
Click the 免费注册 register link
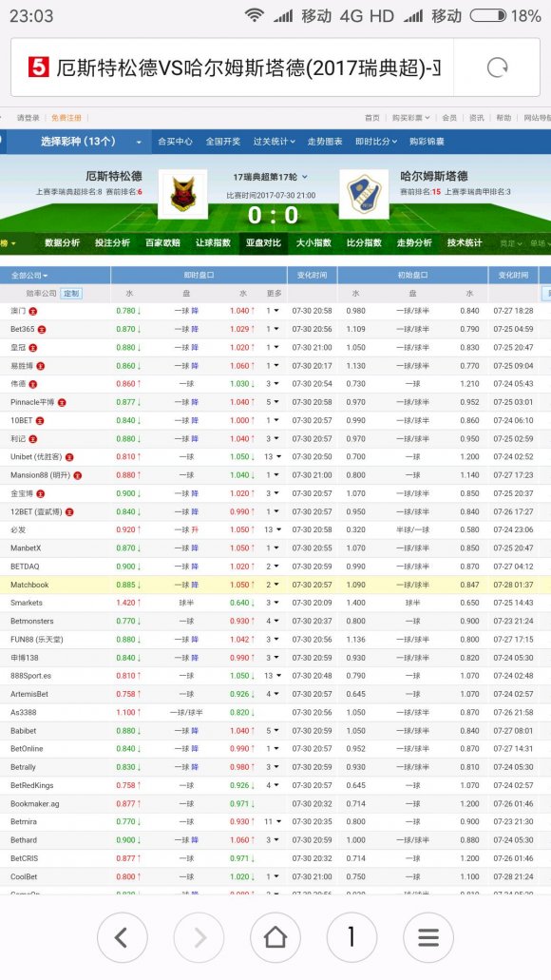pyautogui.click(x=66, y=118)
